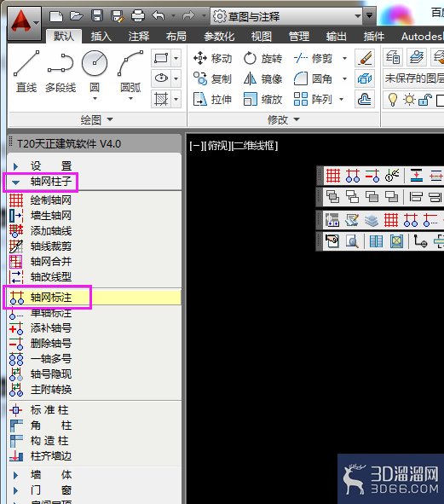The height and width of the screenshot is (504, 444).
Task: Click the 缩放 scale tool
Action: (x=262, y=99)
